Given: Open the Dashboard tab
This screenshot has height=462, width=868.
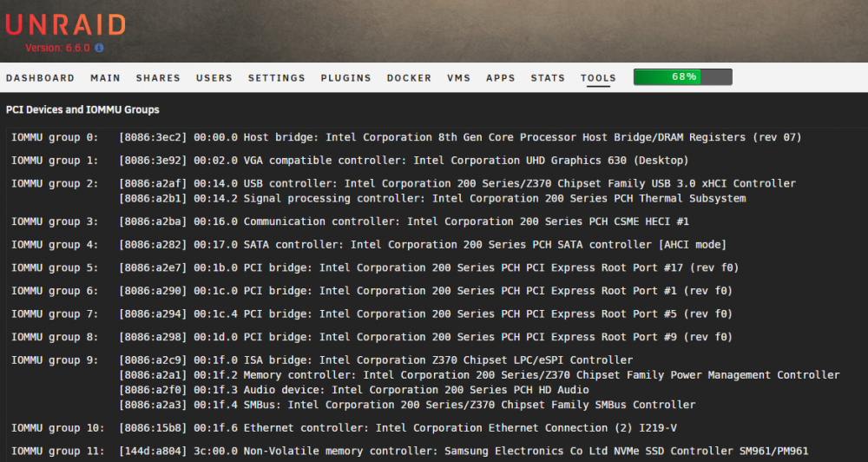Looking at the screenshot, I should [x=41, y=78].
